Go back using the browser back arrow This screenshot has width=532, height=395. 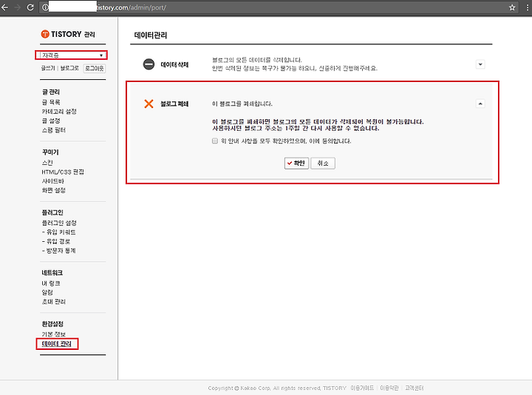point(4,7)
